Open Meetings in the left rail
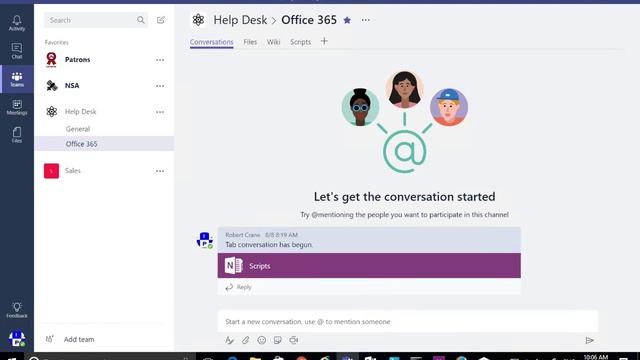This screenshot has width=640, height=360. pos(17,107)
